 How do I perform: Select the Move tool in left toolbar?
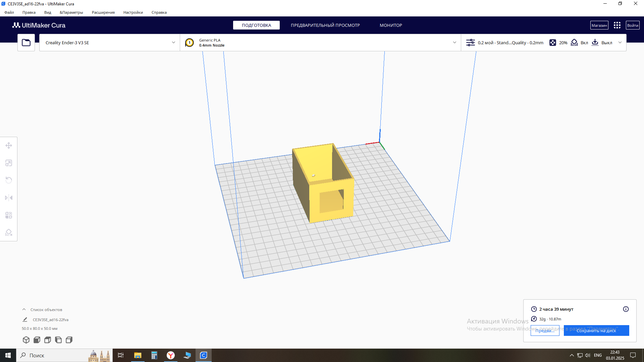pos(9,145)
